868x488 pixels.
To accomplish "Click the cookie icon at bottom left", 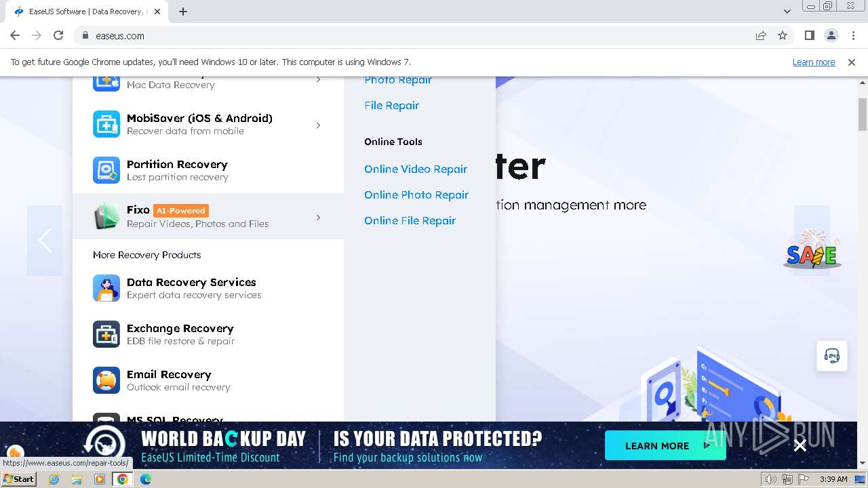I will point(15,453).
